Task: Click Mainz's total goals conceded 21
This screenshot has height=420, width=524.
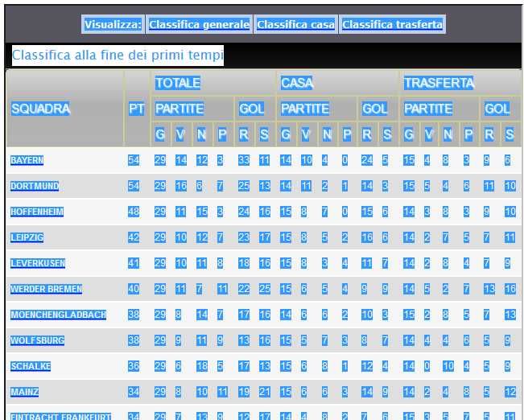Action: click(x=265, y=392)
